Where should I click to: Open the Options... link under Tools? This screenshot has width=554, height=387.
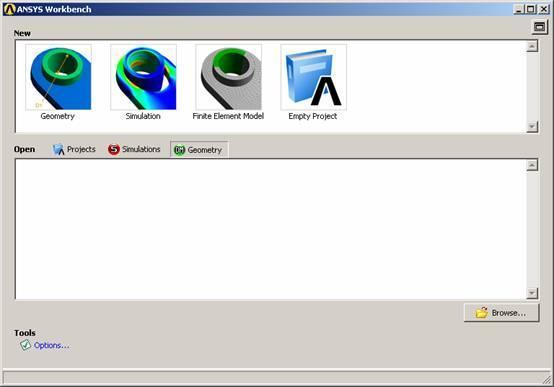[52, 345]
